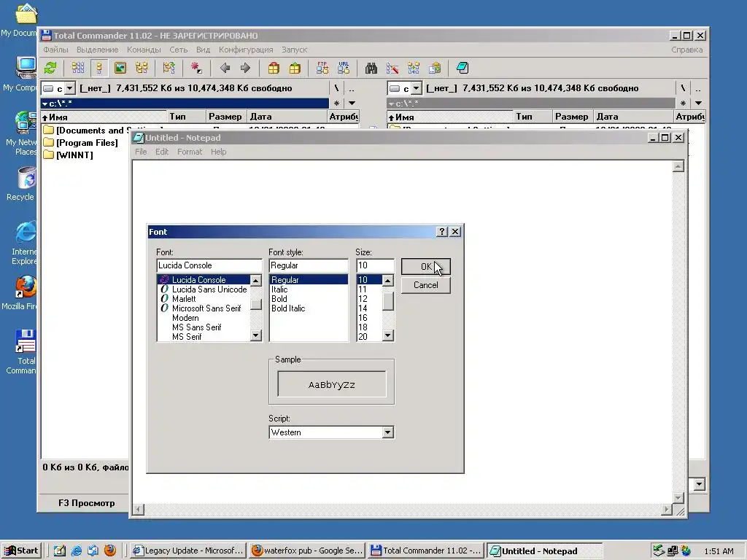Open the left panel drive dropdown
747x560 pixels.
[69, 88]
